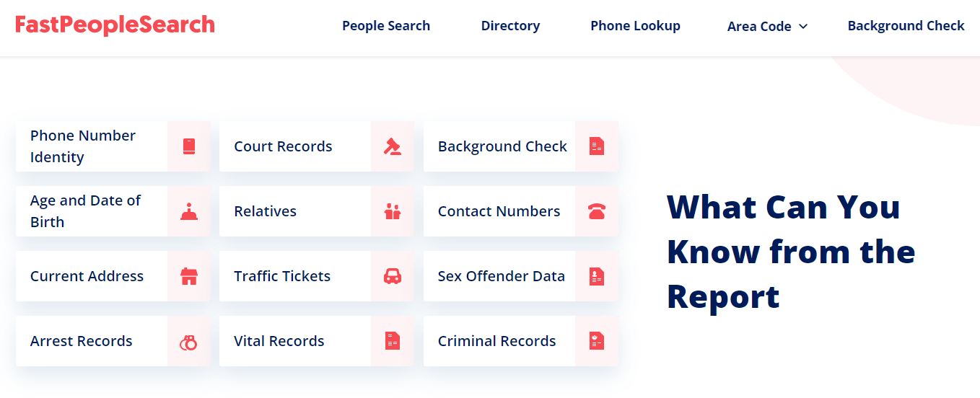Viewport: 980px width, 398px height.
Task: Select the Traffic Tickets label
Action: click(282, 276)
